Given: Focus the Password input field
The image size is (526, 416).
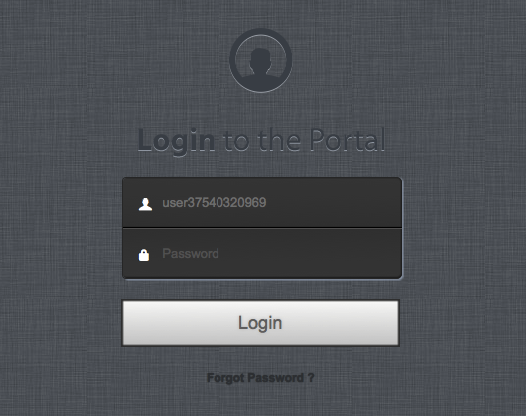Looking at the screenshot, I should coord(262,254).
